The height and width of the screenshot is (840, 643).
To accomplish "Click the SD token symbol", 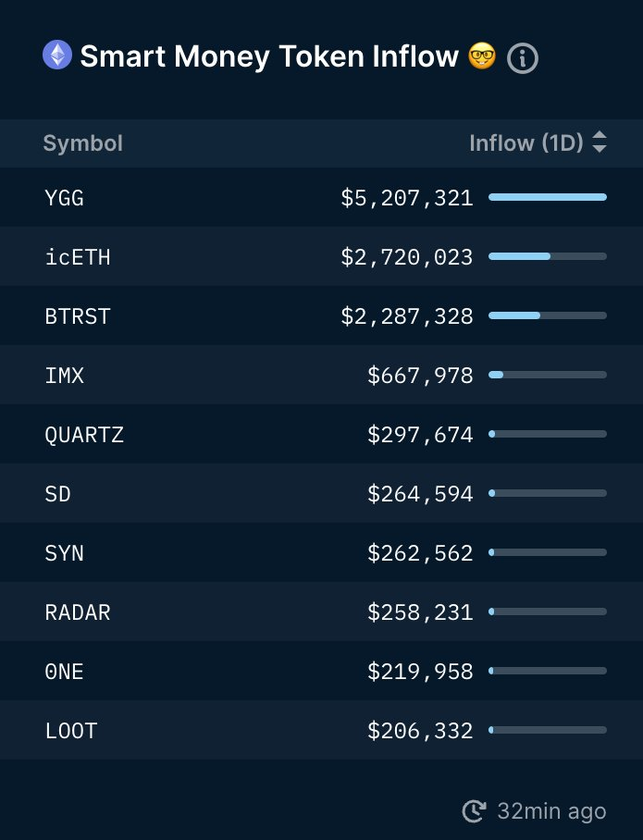I will (57, 493).
